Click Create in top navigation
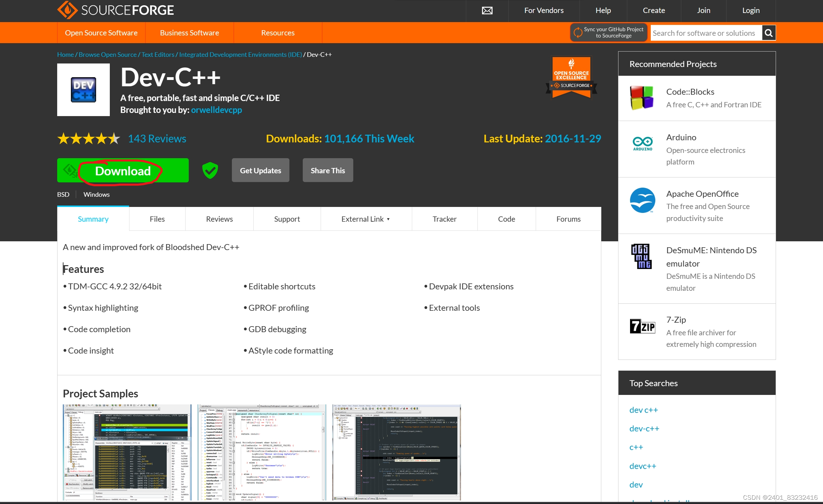Screen dimensions: 823x504 point(654,11)
